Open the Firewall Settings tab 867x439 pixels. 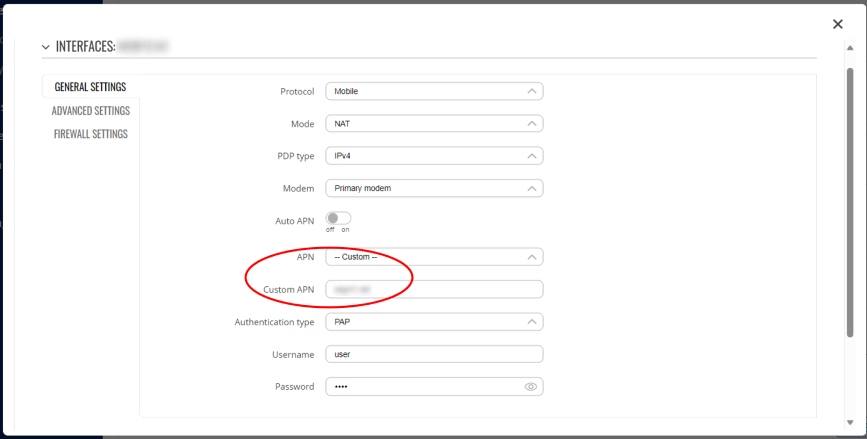[90, 134]
